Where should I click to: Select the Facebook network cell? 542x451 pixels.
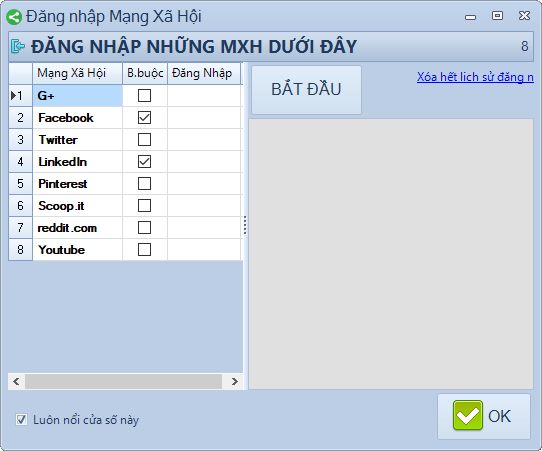tap(77, 118)
